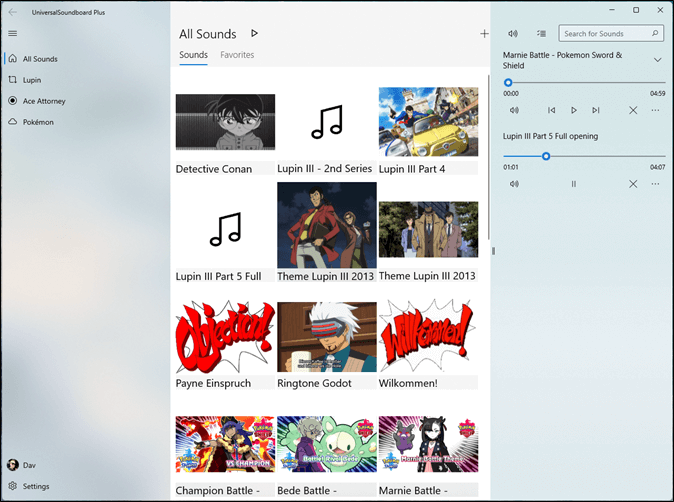This screenshot has height=502, width=674.
Task: Click the multi-select list icon beside search
Action: 541,34
